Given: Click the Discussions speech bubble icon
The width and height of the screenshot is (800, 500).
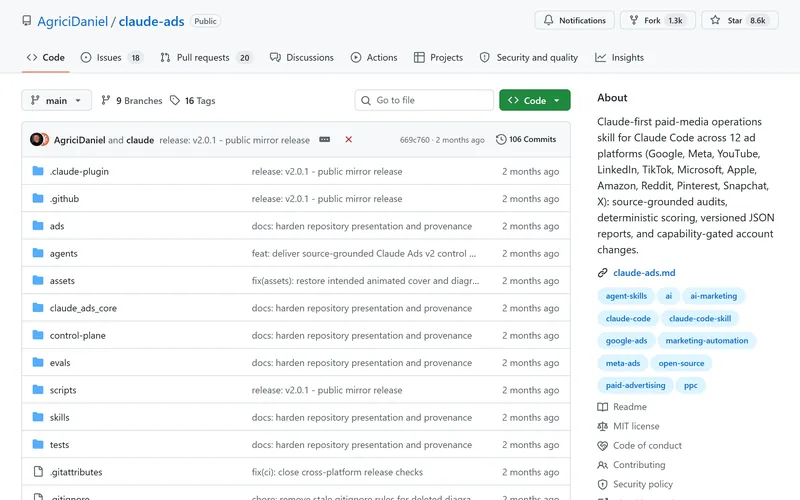Looking at the screenshot, I should (275, 57).
